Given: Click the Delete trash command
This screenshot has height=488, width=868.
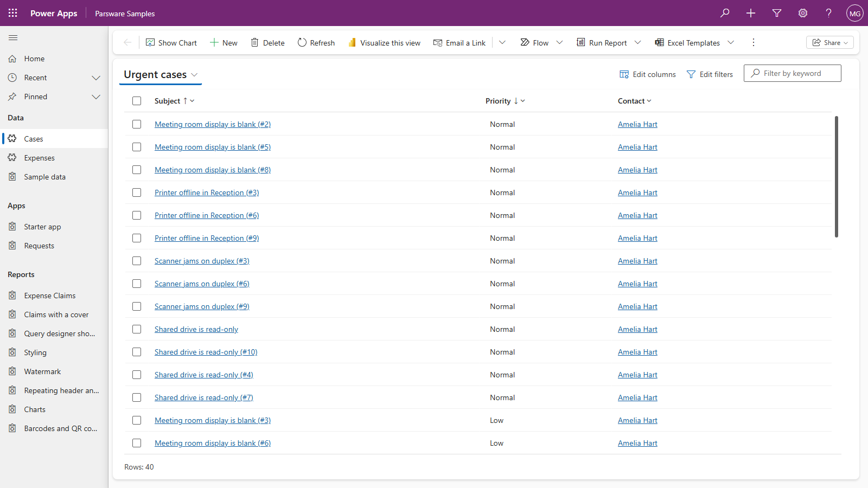Looking at the screenshot, I should pos(267,43).
